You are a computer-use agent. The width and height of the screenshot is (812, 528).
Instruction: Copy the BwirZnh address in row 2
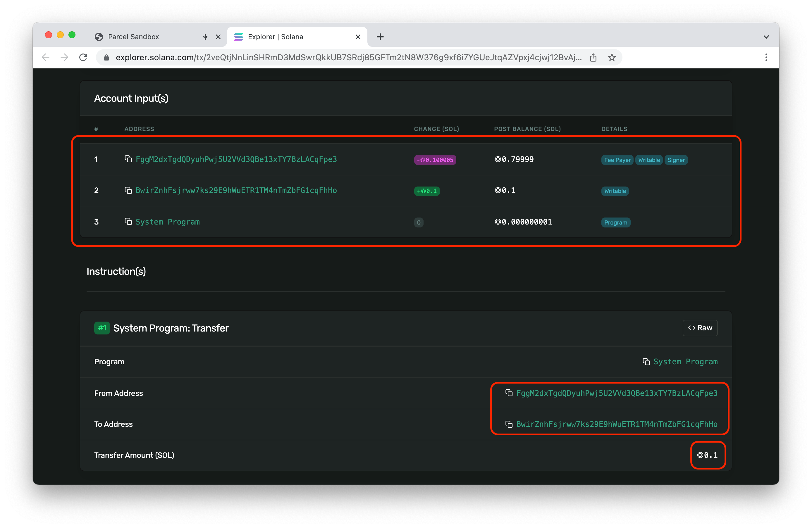coord(128,190)
